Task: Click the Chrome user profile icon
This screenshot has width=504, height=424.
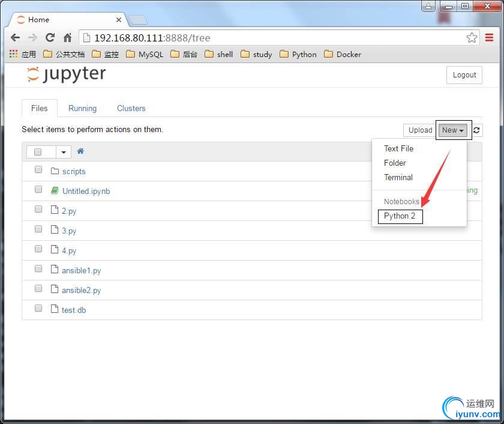Action: [x=428, y=6]
